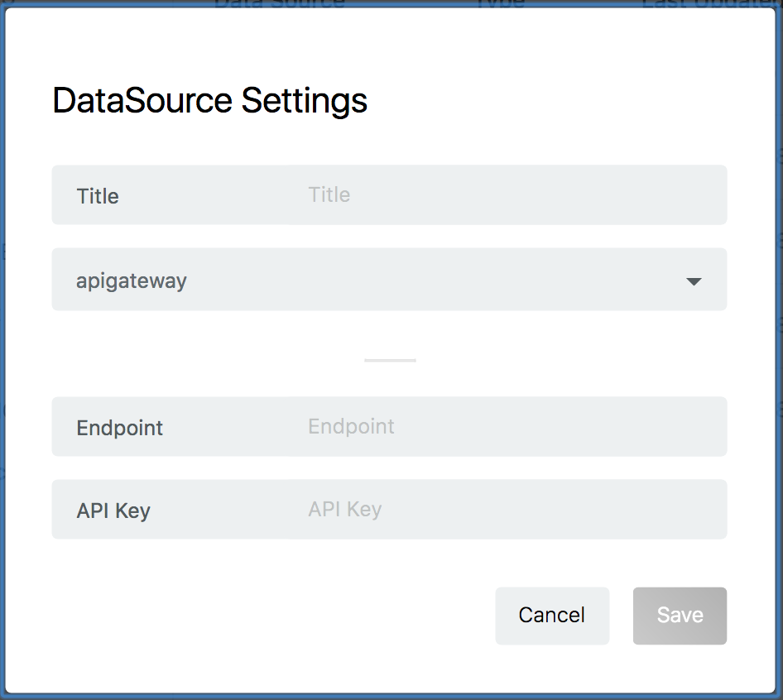Click the 'Endpoint' field label
783x700 pixels.
[x=120, y=428]
